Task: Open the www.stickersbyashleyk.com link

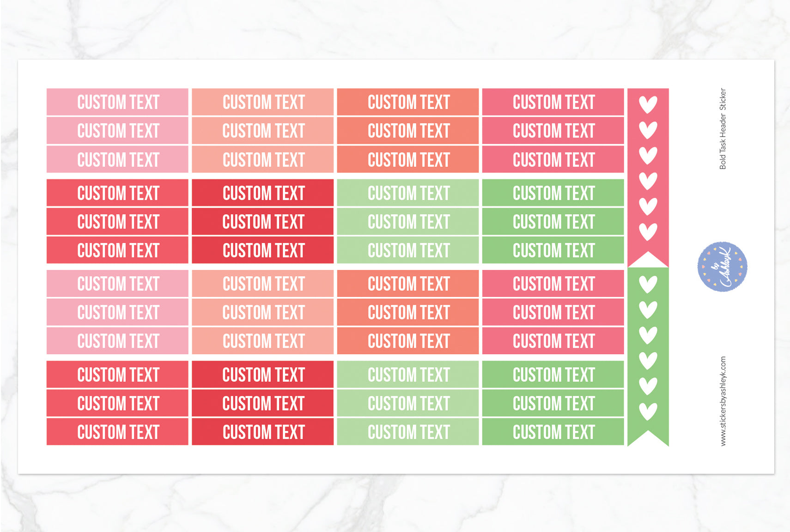Action: [x=723, y=401]
